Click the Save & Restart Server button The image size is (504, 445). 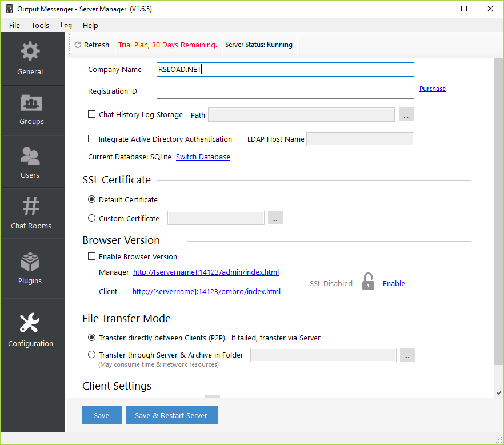click(x=171, y=415)
